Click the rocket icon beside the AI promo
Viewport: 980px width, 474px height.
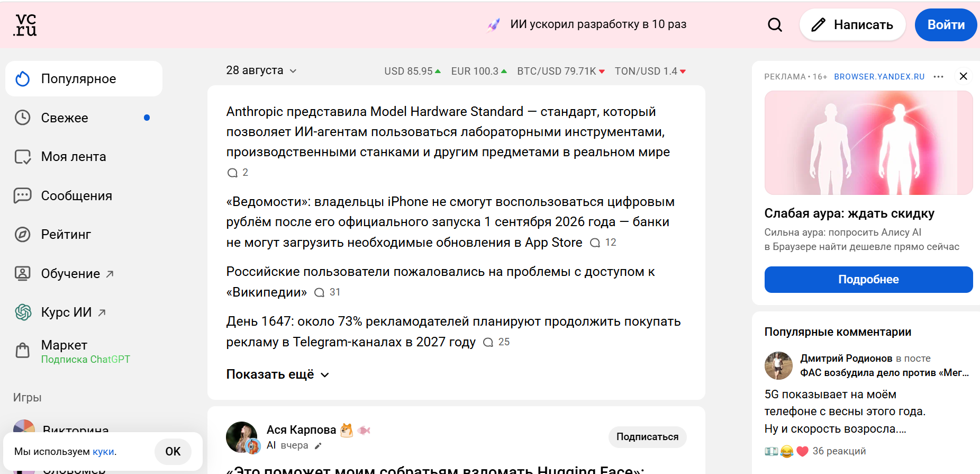(x=493, y=25)
